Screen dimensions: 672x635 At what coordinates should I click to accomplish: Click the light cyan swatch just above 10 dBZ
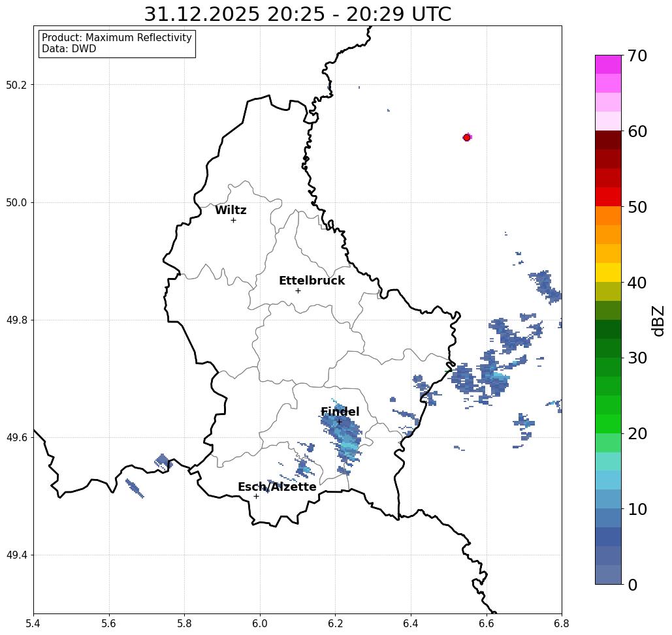pyautogui.click(x=608, y=499)
